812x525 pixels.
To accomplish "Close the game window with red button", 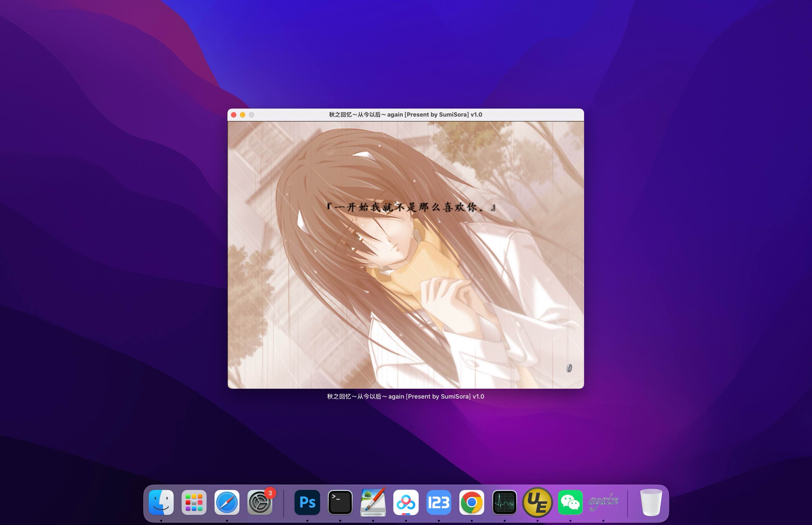I will 233,115.
